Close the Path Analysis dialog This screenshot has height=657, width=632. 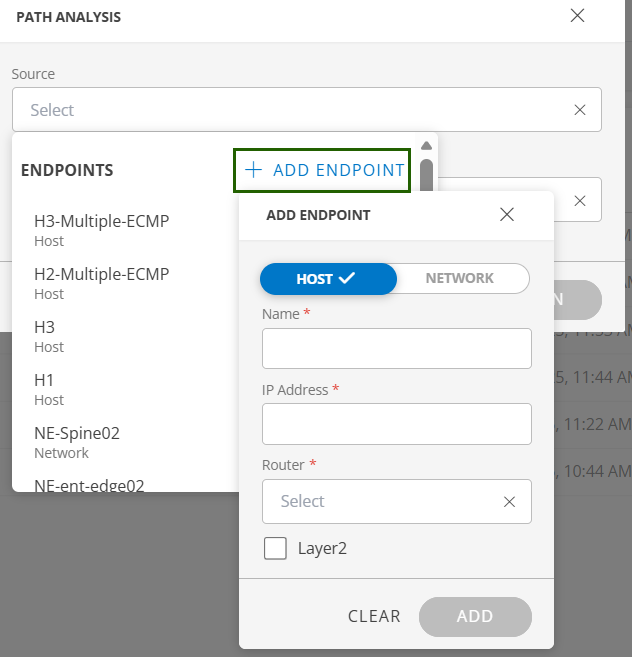pyautogui.click(x=577, y=16)
